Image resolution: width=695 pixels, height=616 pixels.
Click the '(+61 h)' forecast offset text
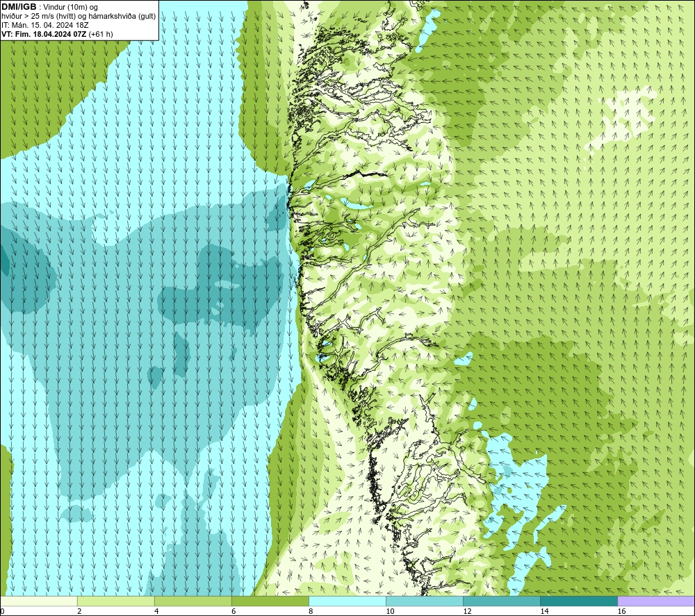[101, 34]
